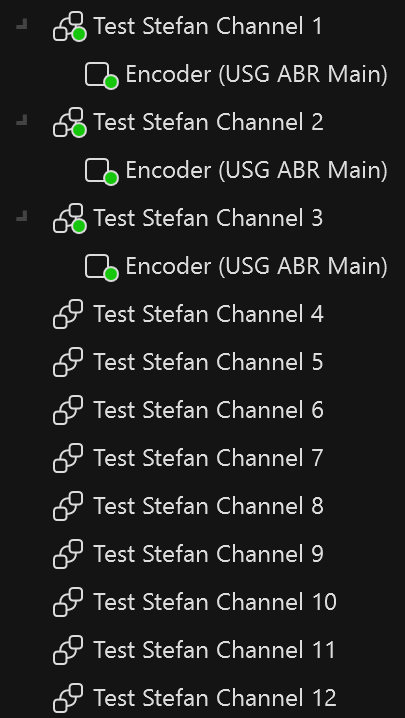The height and width of the screenshot is (718, 405).
Task: Select Test Stefan Channel 11
Action: [215, 650]
